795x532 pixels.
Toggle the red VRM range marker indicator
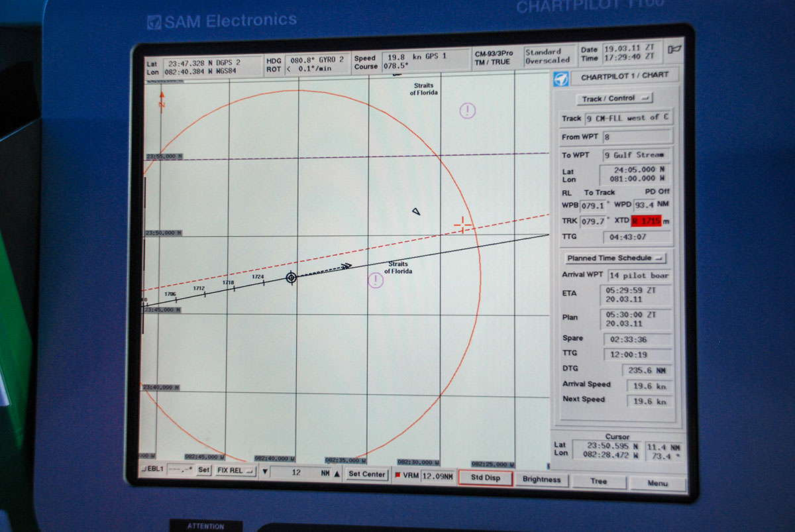[398, 476]
